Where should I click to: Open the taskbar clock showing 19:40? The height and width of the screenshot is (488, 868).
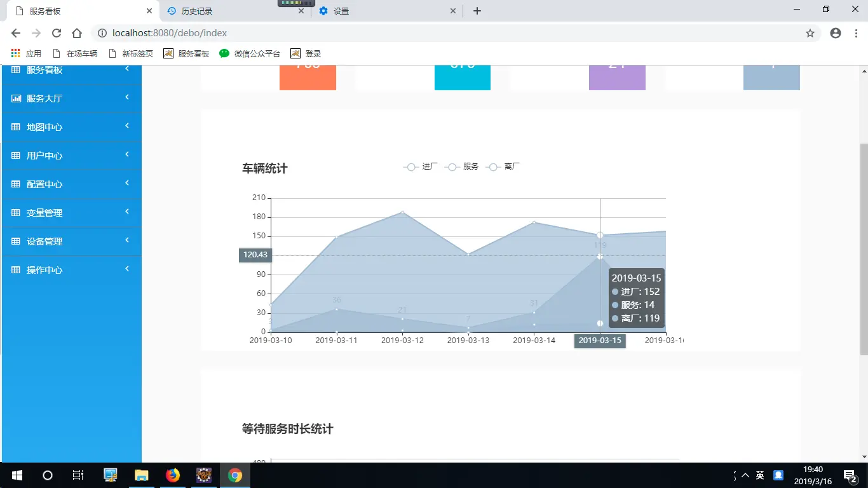click(813, 475)
